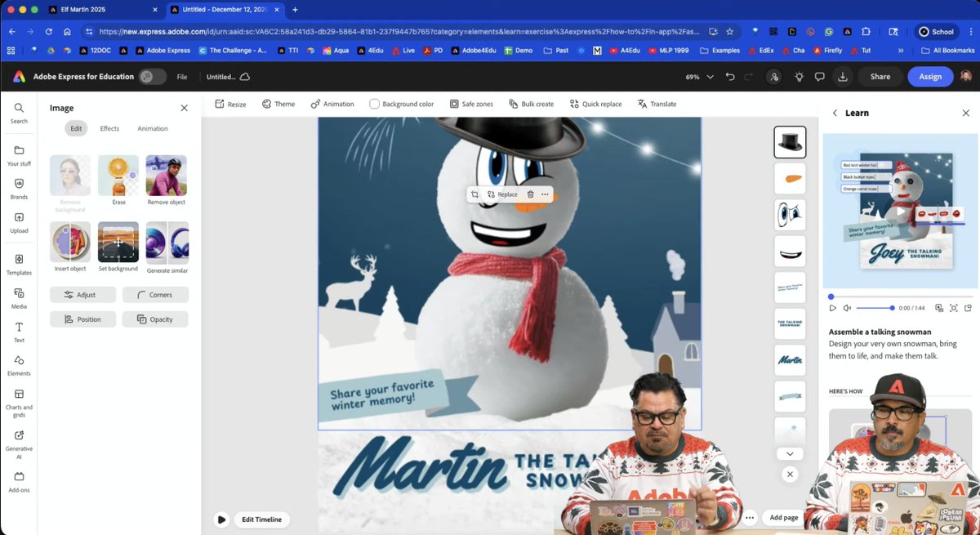This screenshot has width=980, height=535.
Task: Open the Text panel
Action: pos(19,332)
